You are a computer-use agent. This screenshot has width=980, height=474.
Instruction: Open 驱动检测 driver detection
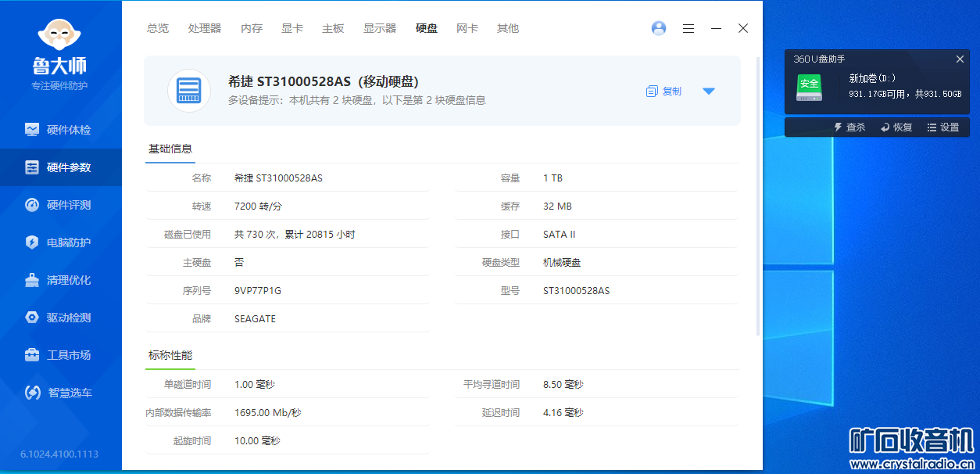click(61, 318)
